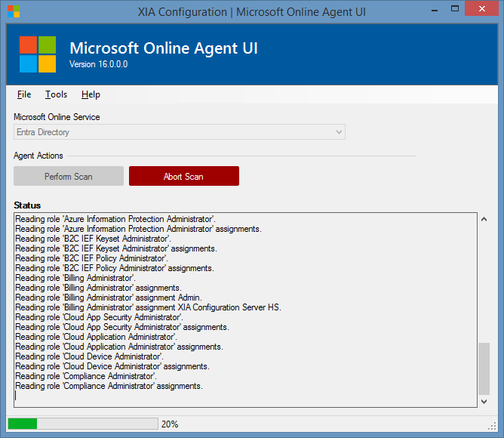The height and width of the screenshot is (438, 504).
Task: Click the Agent Actions label
Action: click(x=38, y=156)
